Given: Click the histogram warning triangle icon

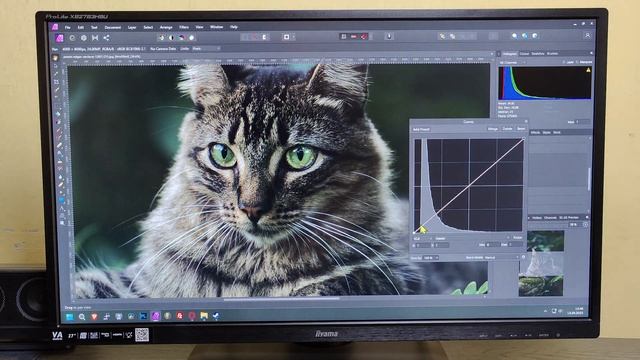Looking at the screenshot, I should click(x=588, y=70).
